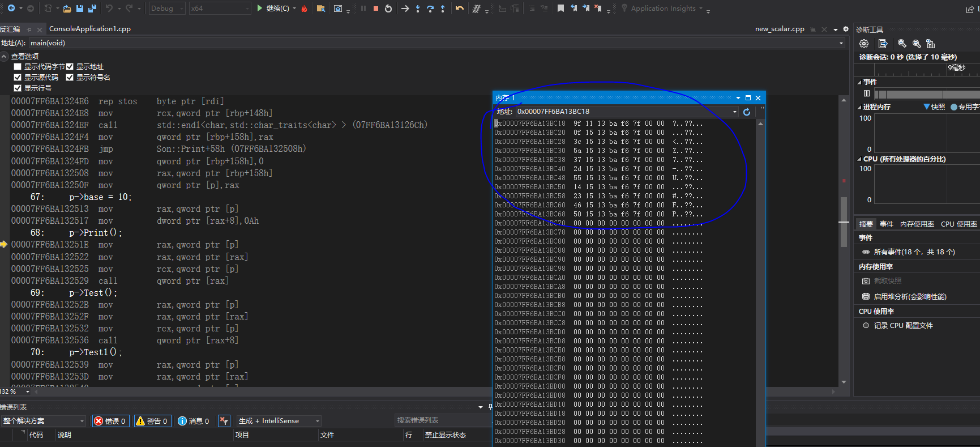The image size is (980, 447).
Task: Open diagnostic tools settings gear
Action: 864,44
